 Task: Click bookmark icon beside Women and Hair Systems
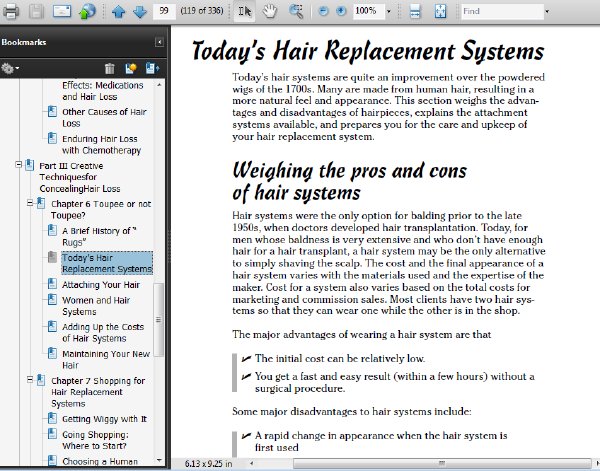point(52,299)
